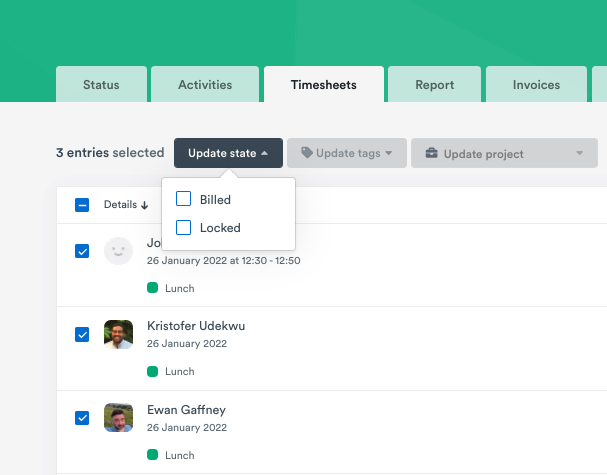The width and height of the screenshot is (607, 475).
Task: Switch to the Status tab
Action: click(101, 85)
